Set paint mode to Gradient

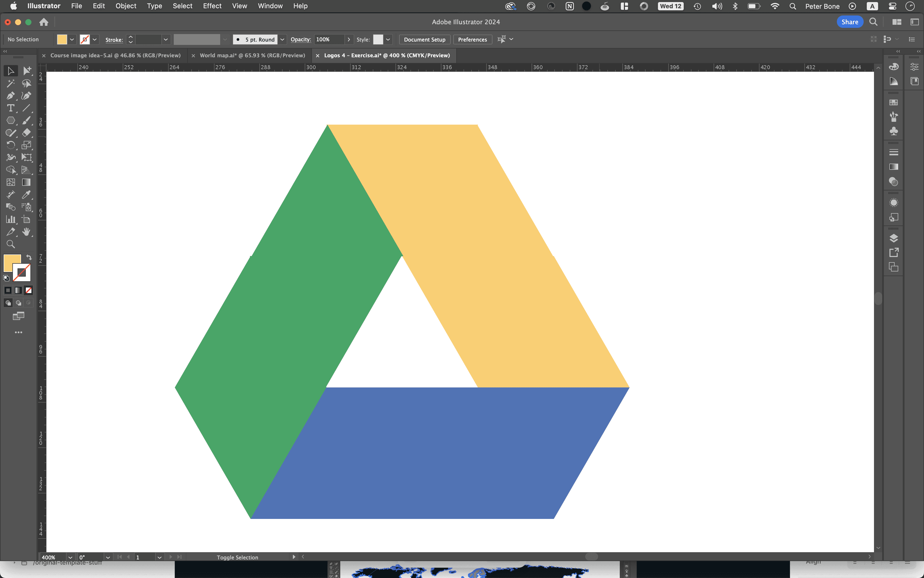tap(18, 291)
